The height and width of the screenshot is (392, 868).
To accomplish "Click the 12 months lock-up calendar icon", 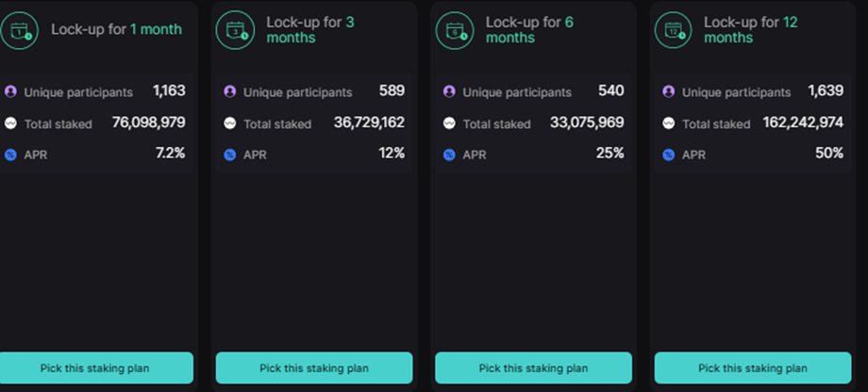I will (x=674, y=30).
